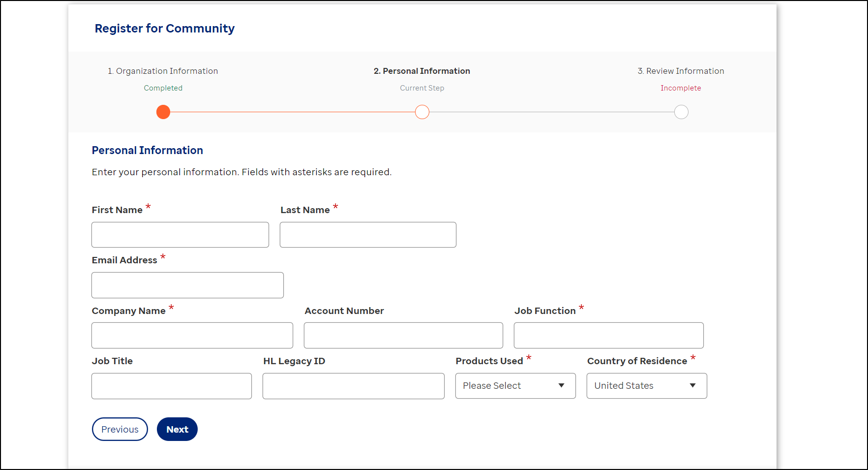Open the Country of Residence dropdown
This screenshot has height=470, width=868.
(646, 385)
